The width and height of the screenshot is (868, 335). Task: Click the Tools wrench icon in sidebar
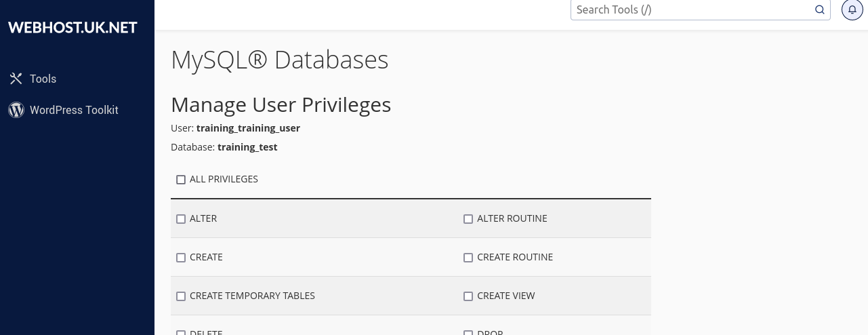16,79
